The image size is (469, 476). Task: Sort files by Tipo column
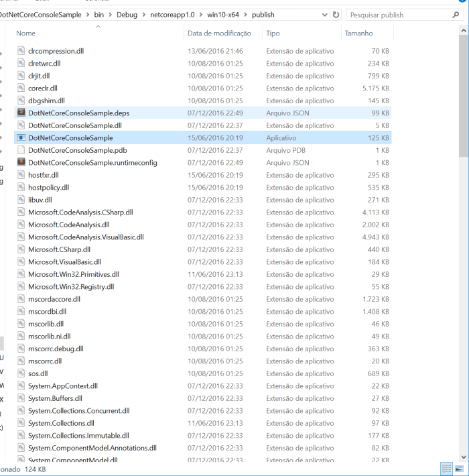pyautogui.click(x=273, y=33)
